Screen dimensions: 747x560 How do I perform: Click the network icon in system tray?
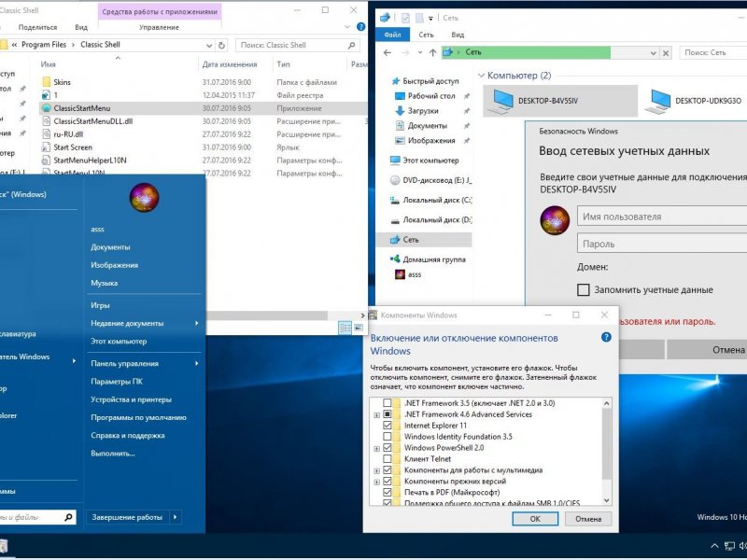pos(729,546)
